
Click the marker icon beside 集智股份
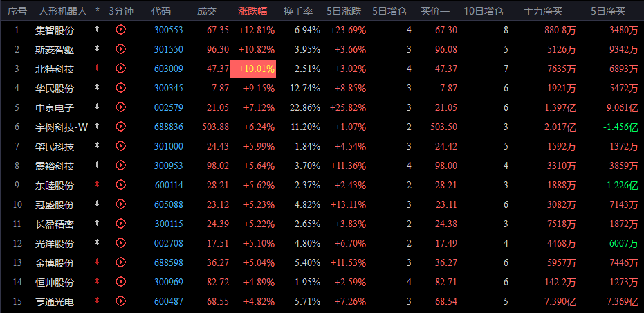click(x=98, y=29)
